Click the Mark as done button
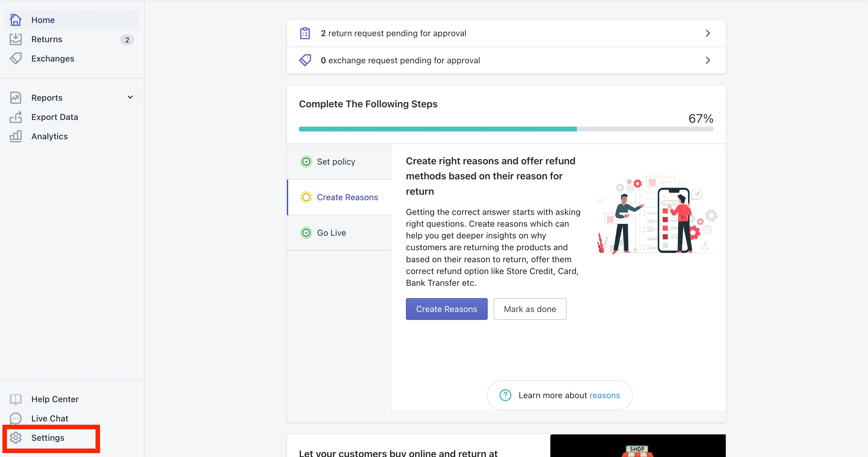The height and width of the screenshot is (457, 868). tap(530, 309)
